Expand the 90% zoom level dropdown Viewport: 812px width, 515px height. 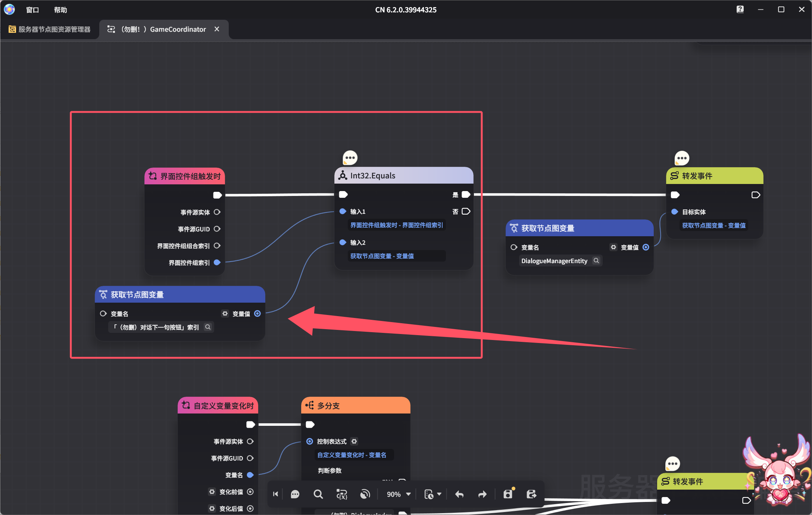click(408, 494)
